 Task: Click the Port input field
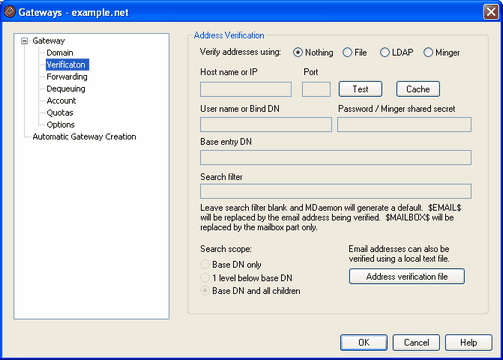(316, 89)
